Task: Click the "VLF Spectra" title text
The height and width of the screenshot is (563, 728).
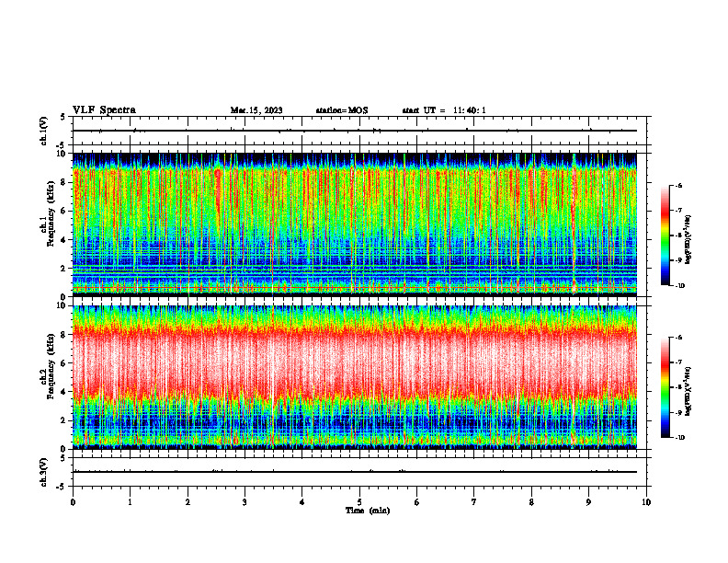Action: click(104, 110)
